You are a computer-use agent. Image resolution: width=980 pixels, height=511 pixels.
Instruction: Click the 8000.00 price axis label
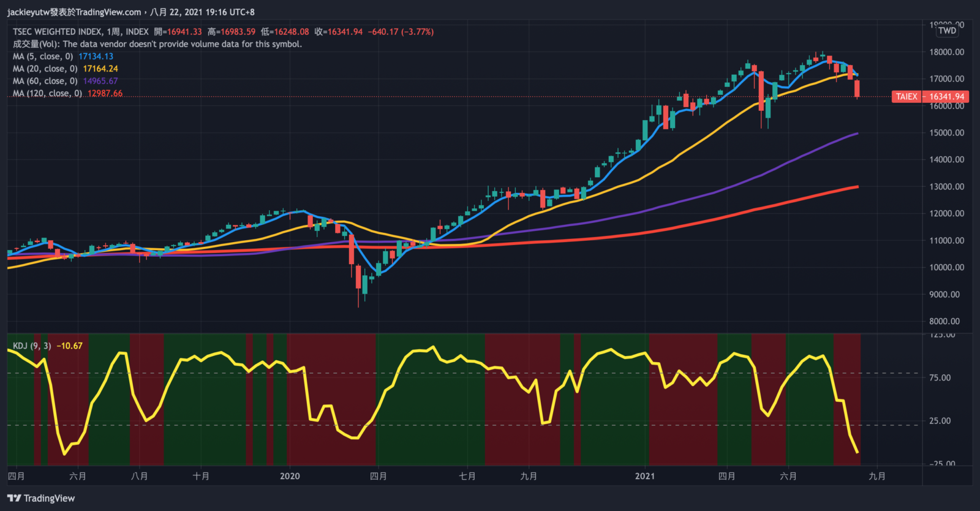coord(944,321)
